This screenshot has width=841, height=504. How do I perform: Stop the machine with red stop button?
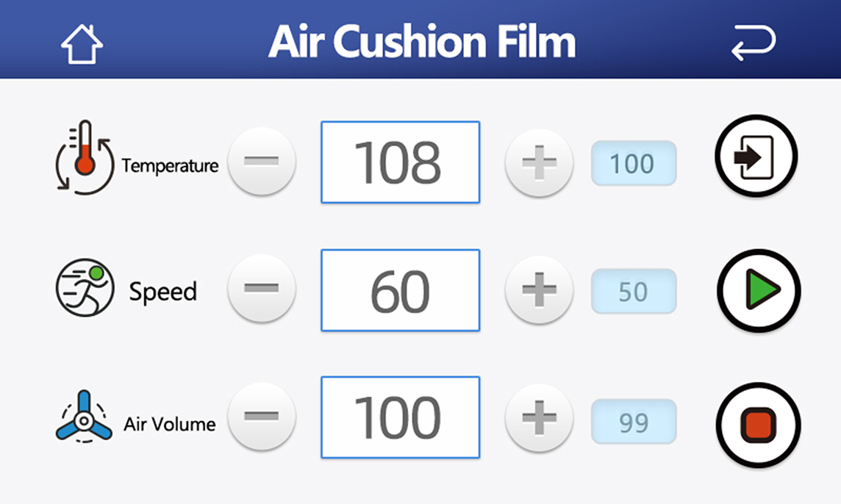pos(758,424)
